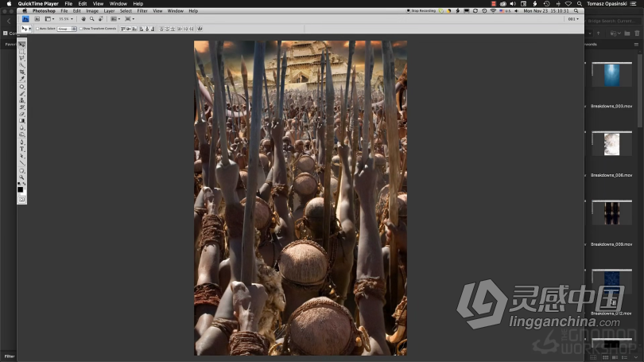Select the Line shape tool

21,163
